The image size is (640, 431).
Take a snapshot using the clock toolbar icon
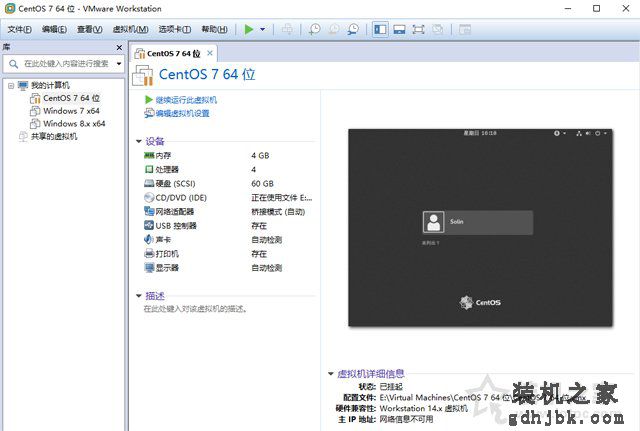314,29
